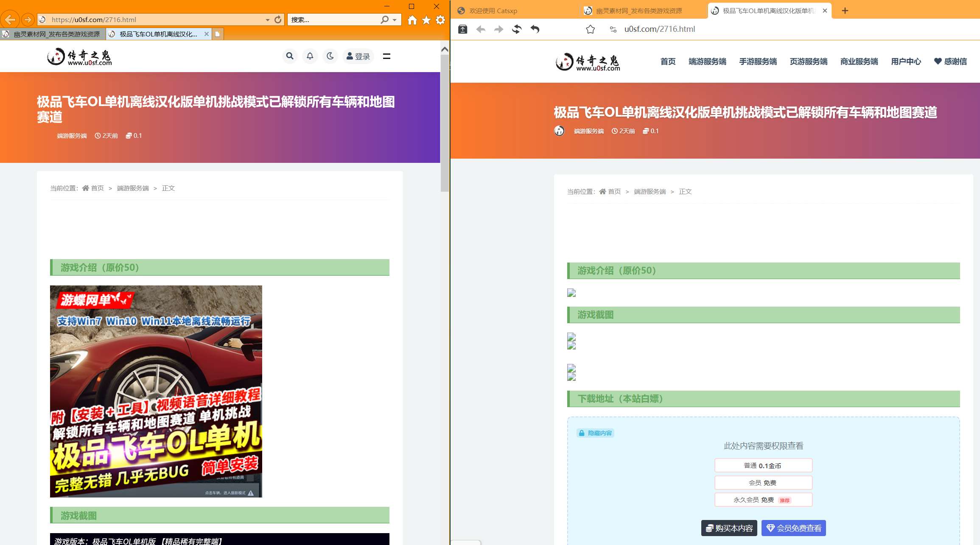Click the undo arrow icon in right browser toolbar
The width and height of the screenshot is (980, 545).
point(535,29)
